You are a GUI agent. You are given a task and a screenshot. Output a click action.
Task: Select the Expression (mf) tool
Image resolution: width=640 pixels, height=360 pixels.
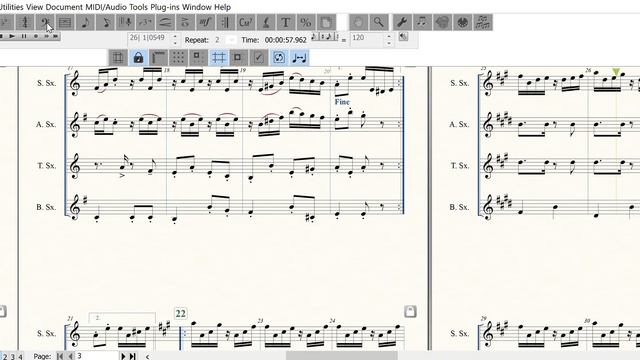[205, 22]
